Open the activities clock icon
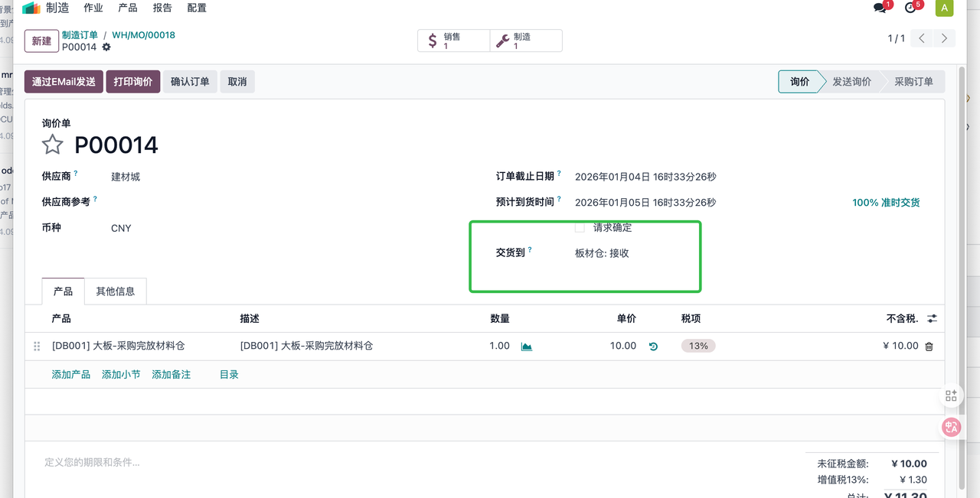The image size is (980, 498). coord(912,8)
